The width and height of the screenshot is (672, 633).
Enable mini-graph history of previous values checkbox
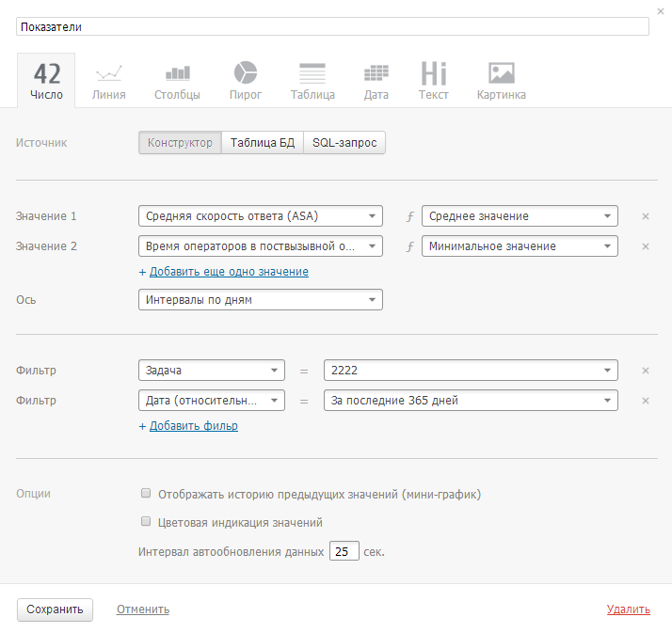[x=146, y=494]
